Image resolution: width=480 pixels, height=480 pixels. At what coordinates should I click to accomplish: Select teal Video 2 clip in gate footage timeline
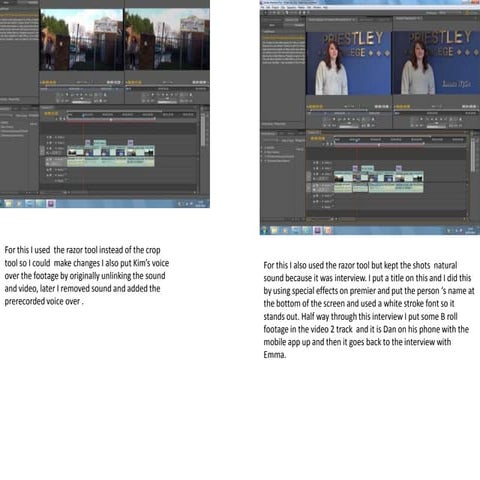100,142
